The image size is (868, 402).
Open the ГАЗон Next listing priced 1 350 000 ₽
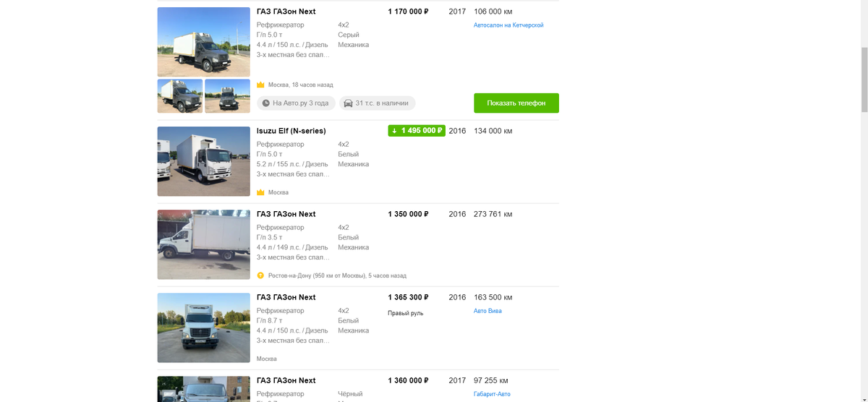286,214
